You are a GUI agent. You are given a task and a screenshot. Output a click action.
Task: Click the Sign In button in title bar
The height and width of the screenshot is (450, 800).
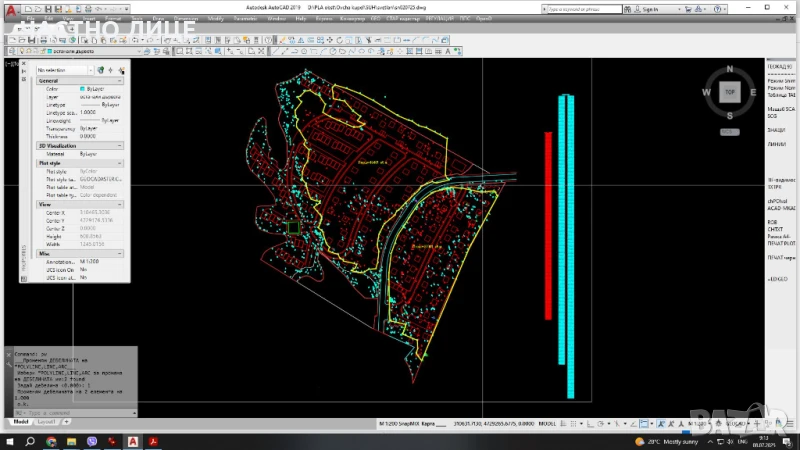650,8
